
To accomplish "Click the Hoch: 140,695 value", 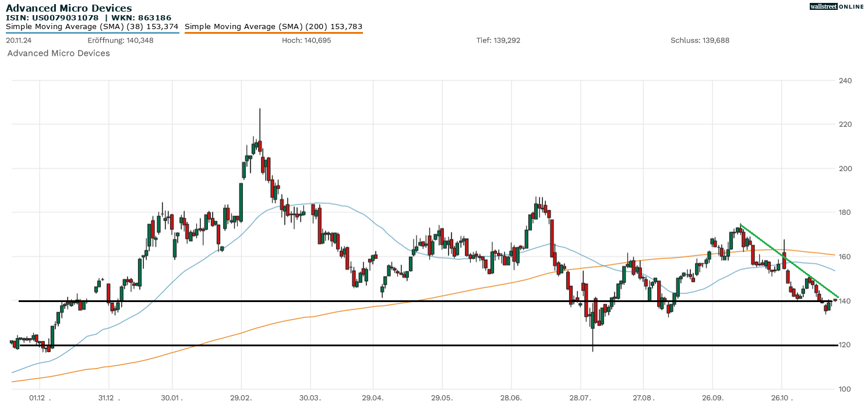I will pos(306,41).
